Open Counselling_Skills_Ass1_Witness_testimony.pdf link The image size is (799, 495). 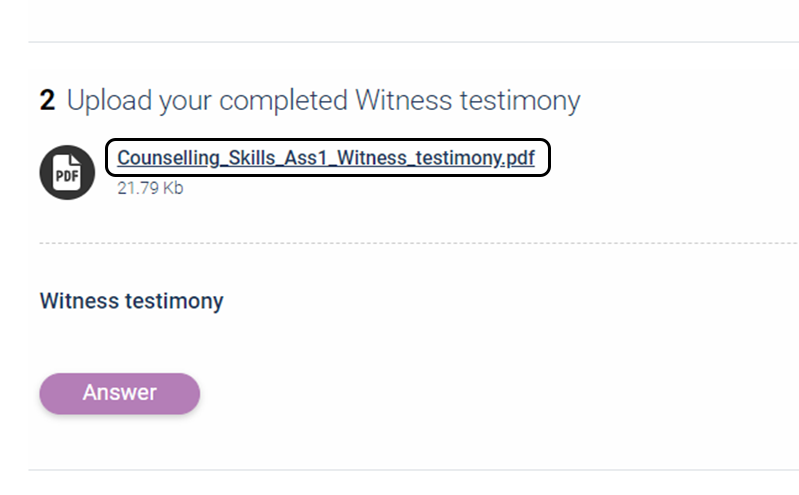326,158
